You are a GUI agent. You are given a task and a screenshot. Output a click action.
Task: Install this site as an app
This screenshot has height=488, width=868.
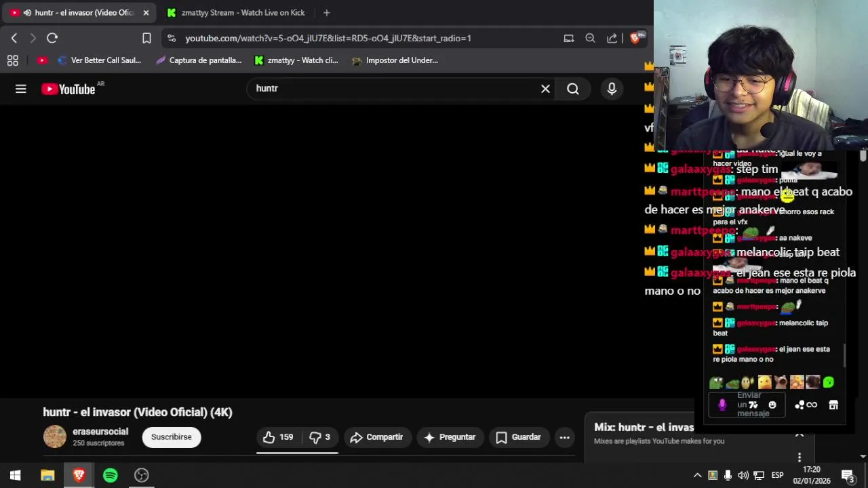(x=569, y=39)
